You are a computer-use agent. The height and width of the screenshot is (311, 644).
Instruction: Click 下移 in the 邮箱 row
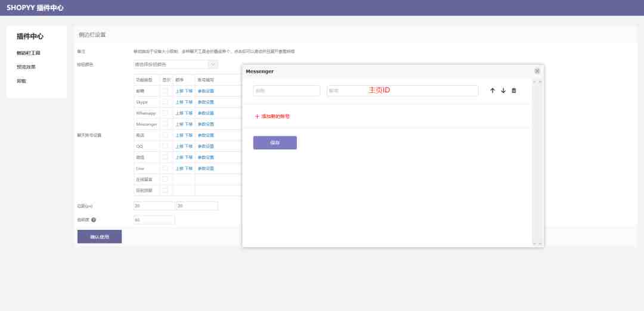[x=188, y=91]
